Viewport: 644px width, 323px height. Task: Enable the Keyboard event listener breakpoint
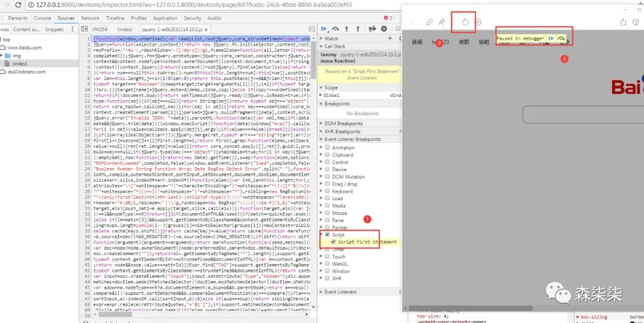pos(327,191)
